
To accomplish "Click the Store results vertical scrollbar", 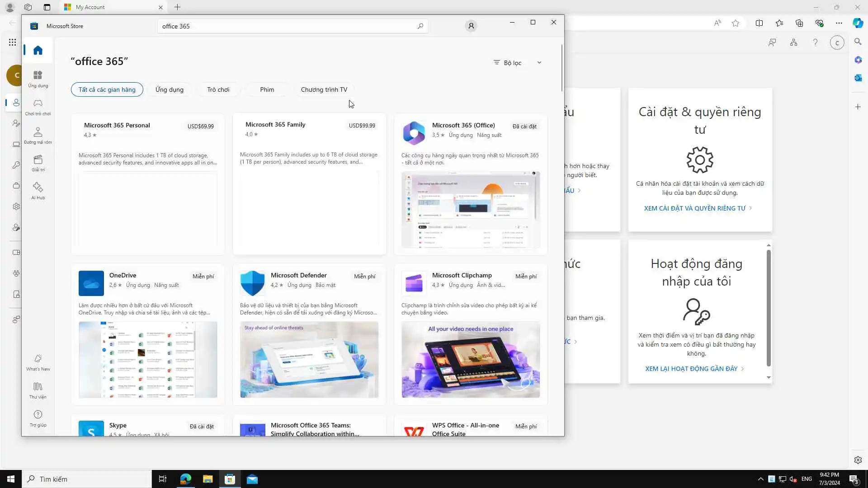I will (x=562, y=68).
